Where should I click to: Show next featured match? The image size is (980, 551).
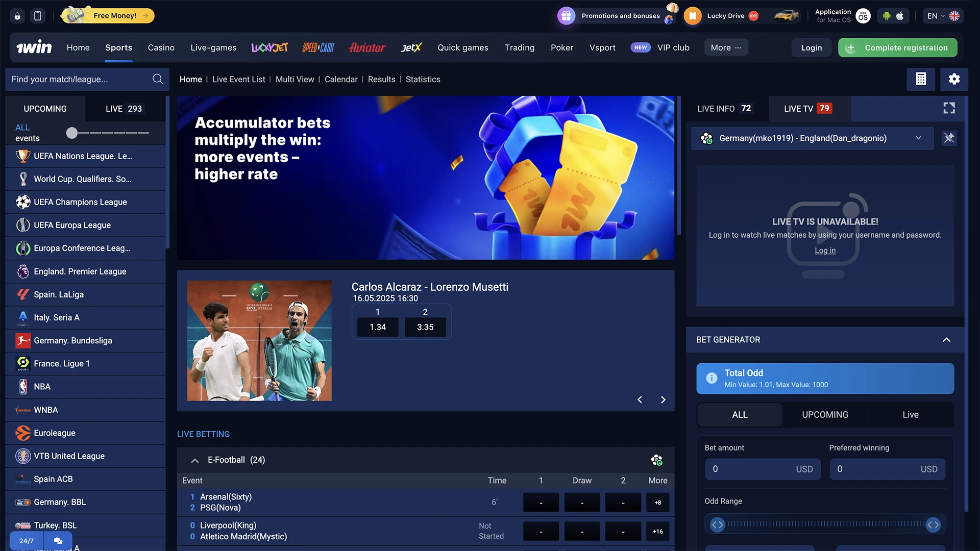[x=663, y=399]
